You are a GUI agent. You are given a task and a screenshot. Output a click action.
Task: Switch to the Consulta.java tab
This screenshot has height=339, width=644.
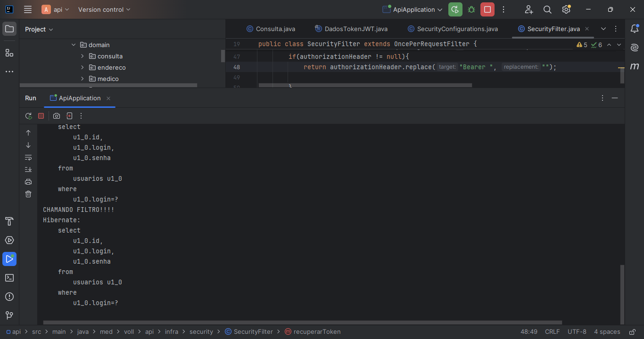point(271,29)
